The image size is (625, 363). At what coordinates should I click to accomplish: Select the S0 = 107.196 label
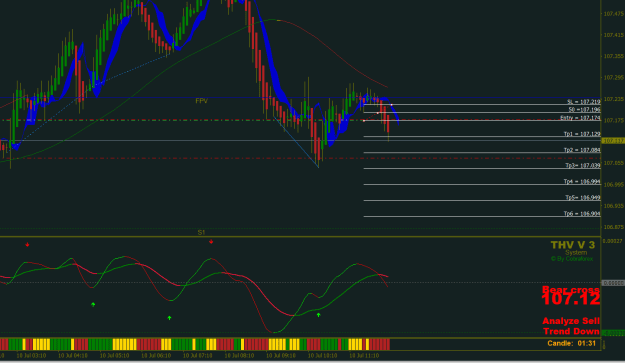tap(584, 110)
